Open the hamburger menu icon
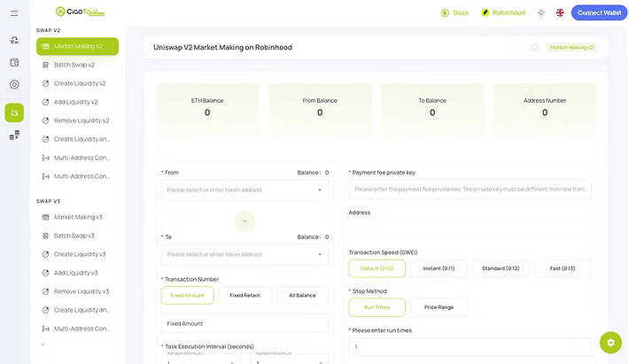 click(x=14, y=13)
